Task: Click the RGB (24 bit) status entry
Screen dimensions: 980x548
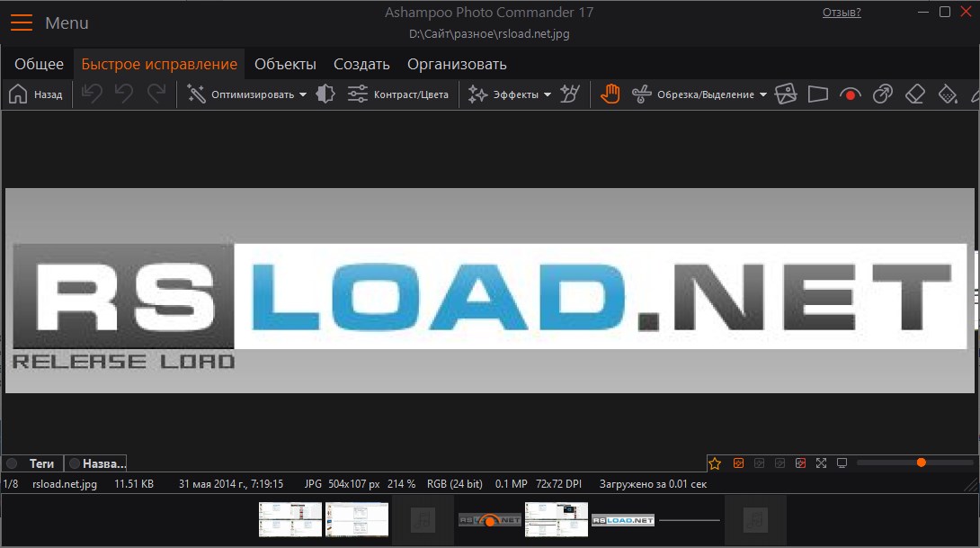Action: pos(454,484)
